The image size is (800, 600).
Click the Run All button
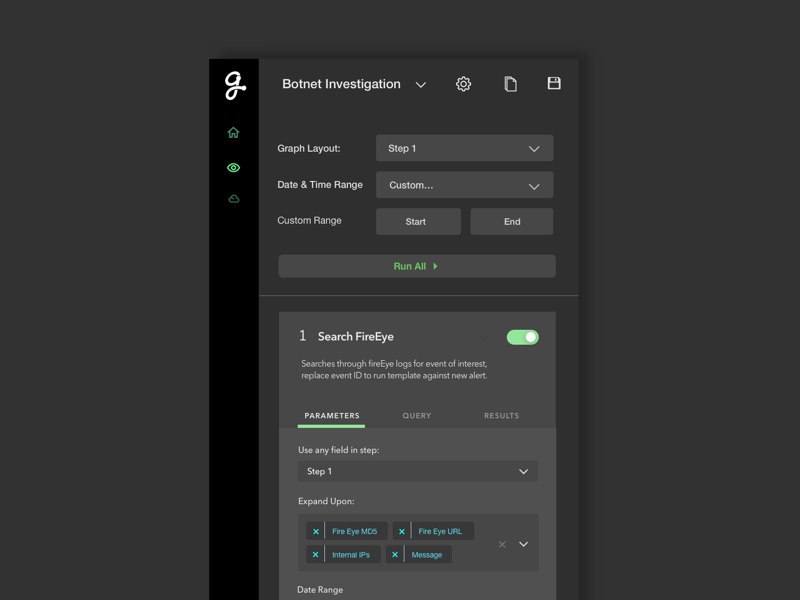pyautogui.click(x=417, y=266)
